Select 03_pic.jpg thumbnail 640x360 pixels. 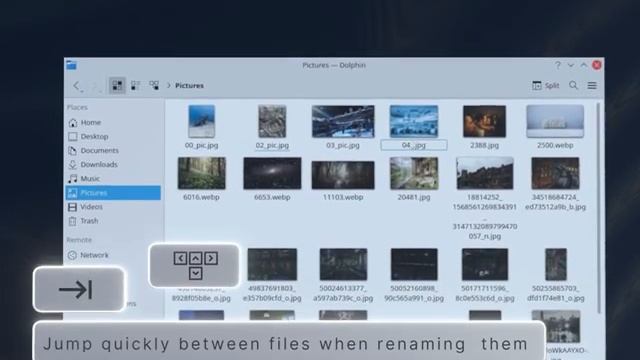343,122
